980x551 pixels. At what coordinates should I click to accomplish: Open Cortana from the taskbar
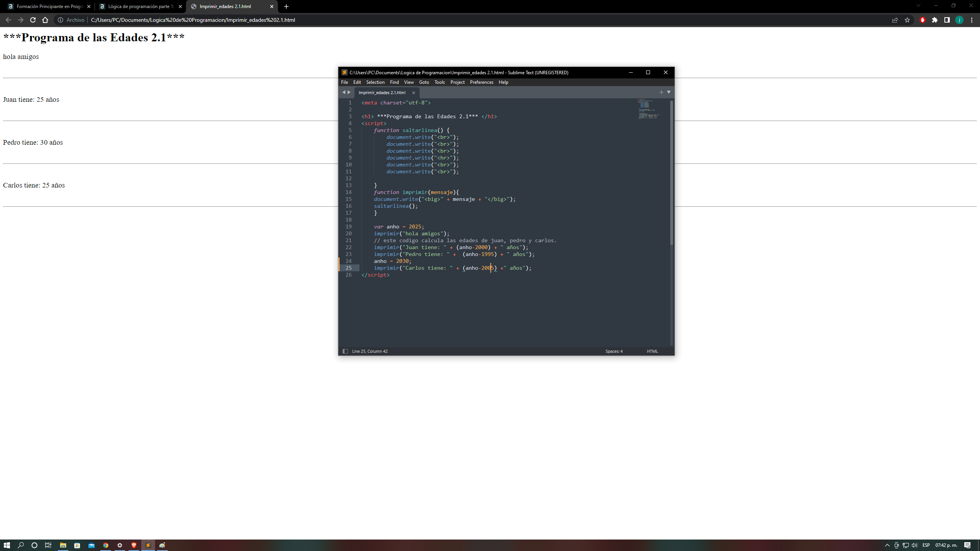[x=34, y=545]
